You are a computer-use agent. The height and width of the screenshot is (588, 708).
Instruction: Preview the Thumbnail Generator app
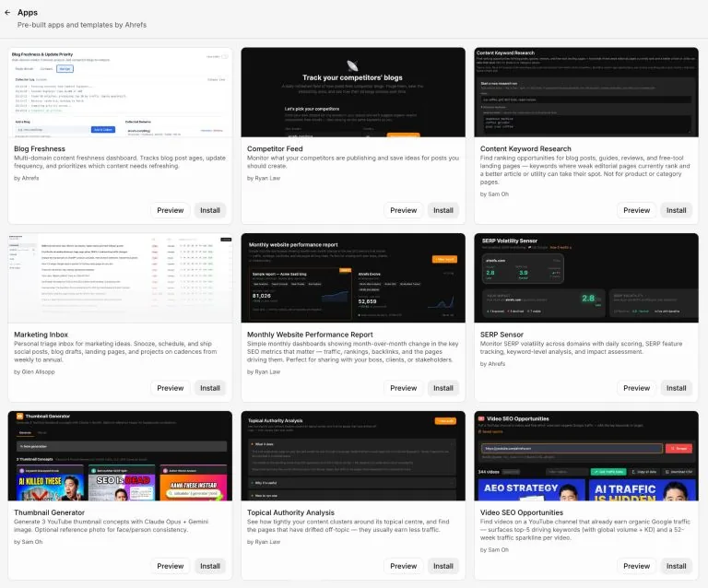coord(171,566)
